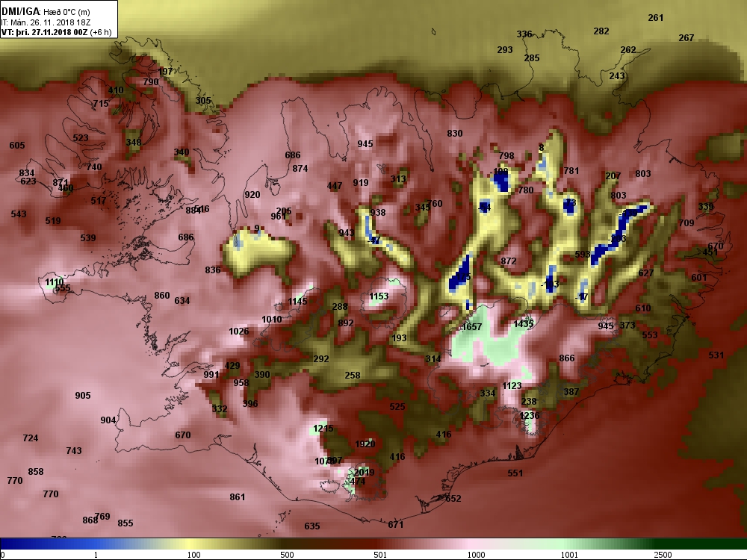This screenshot has width=747, height=560.
Task: Click the 920 value on the map
Action: pyautogui.click(x=252, y=195)
